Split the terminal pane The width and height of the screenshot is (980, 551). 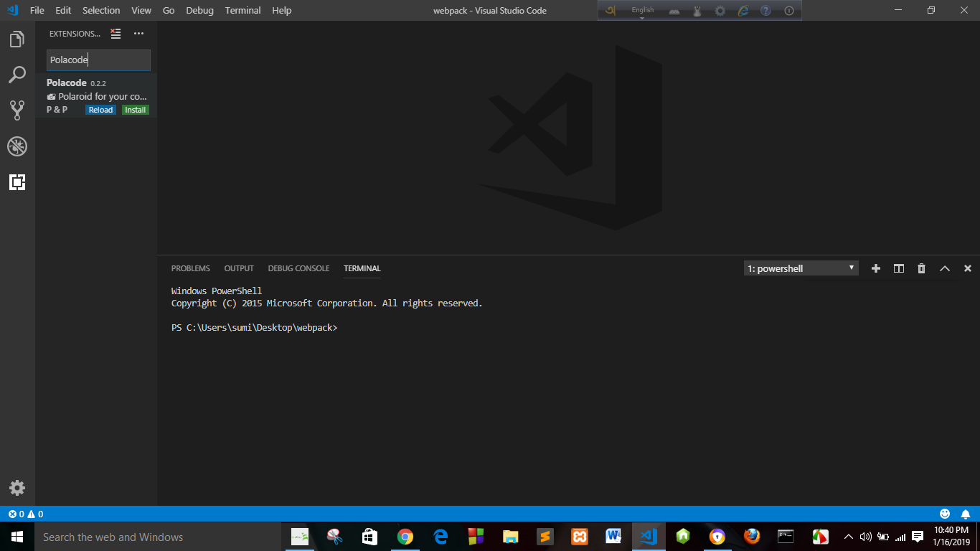pyautogui.click(x=898, y=268)
